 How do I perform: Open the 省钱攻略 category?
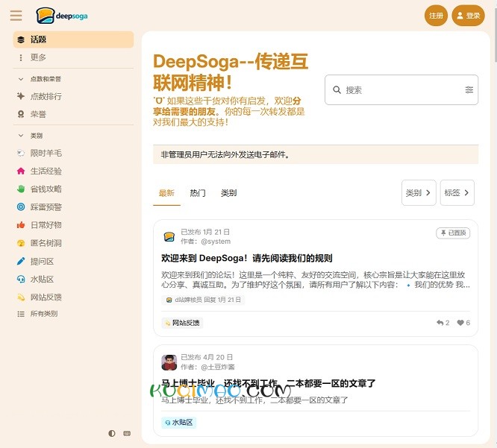[x=73, y=189]
